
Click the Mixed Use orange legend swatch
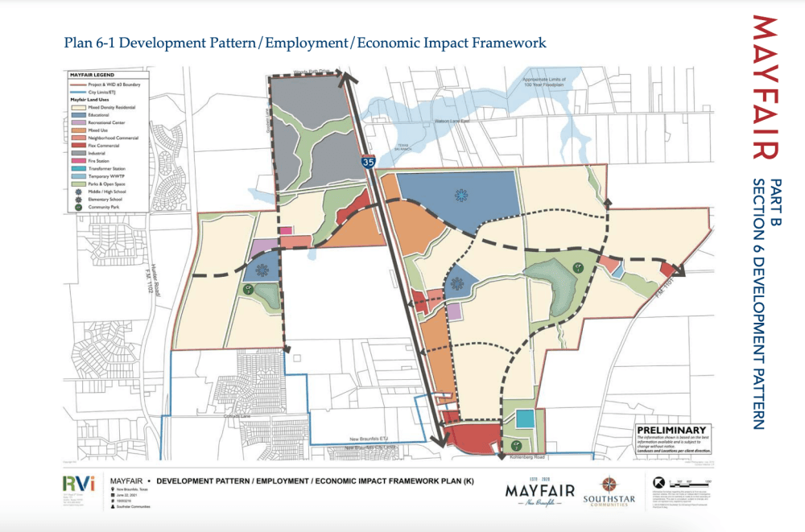79,130
